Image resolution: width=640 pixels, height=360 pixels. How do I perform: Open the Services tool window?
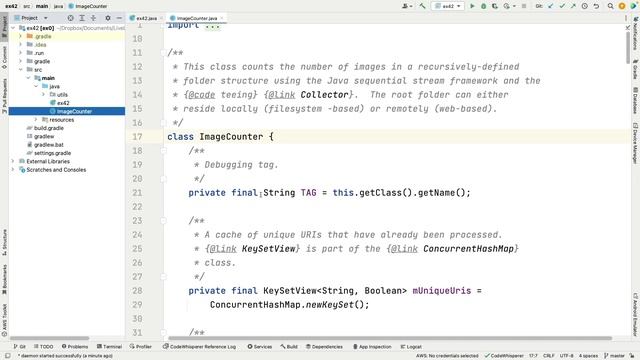point(260,347)
